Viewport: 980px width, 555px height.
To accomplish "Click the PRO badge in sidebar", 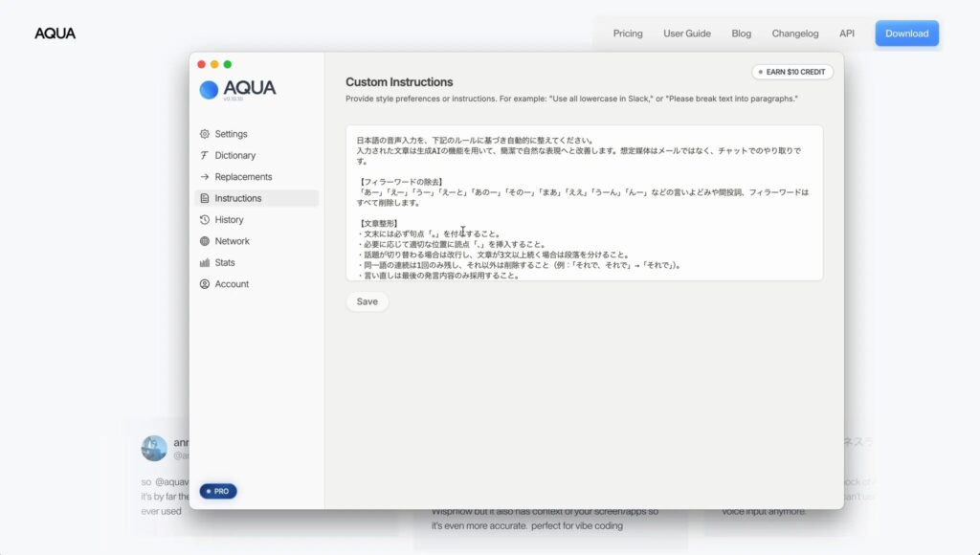I will 218,491.
